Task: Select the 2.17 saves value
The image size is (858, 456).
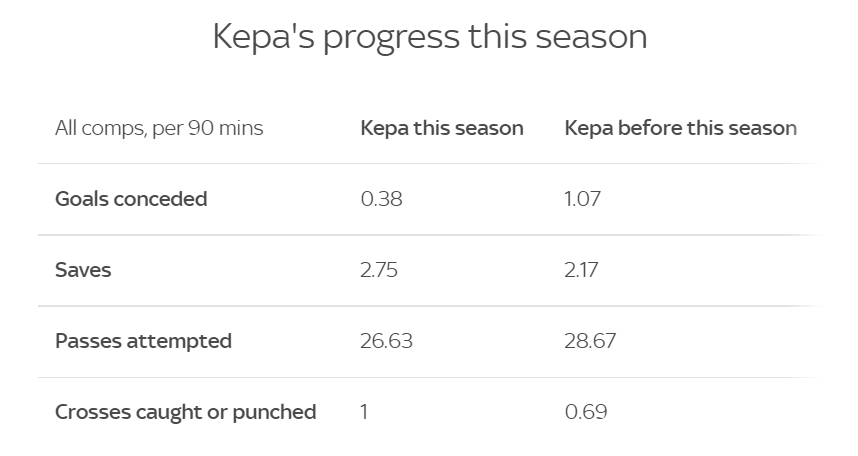Action: (x=583, y=270)
